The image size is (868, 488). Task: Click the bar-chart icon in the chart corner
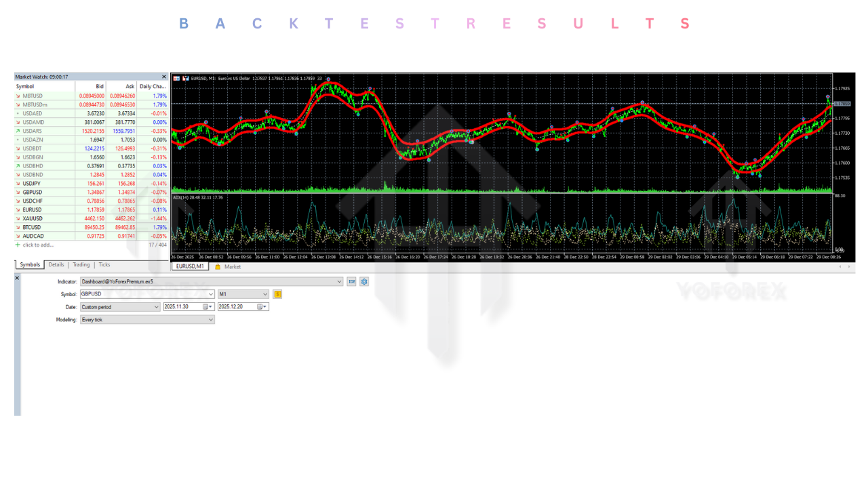click(186, 78)
